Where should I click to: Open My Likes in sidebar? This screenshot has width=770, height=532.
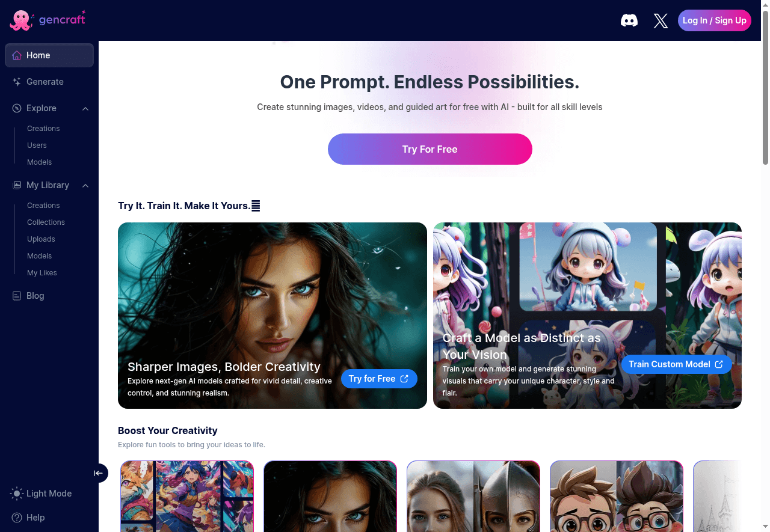42,273
